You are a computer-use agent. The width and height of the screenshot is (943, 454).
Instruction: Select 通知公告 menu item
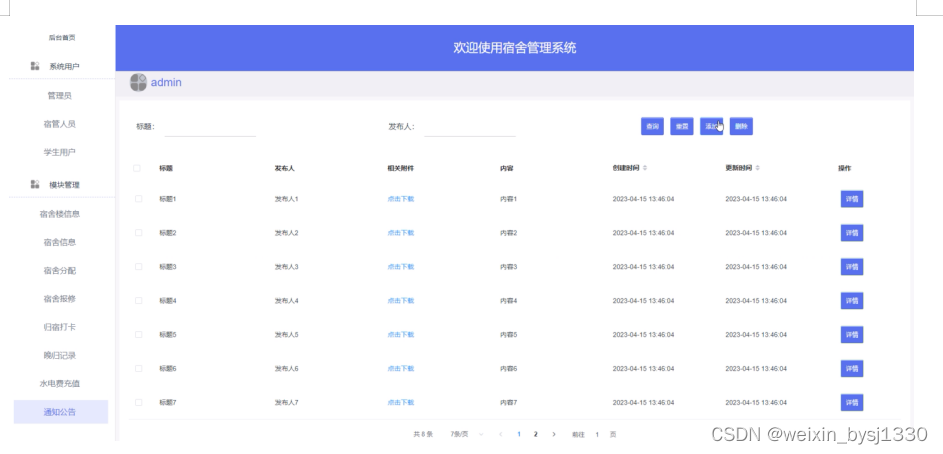(61, 412)
